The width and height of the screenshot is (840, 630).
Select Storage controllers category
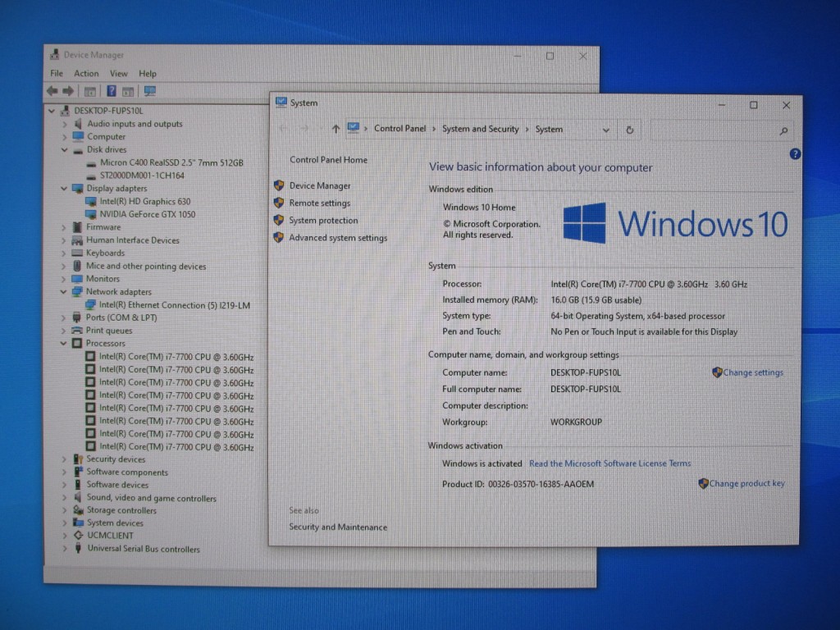tap(121, 510)
